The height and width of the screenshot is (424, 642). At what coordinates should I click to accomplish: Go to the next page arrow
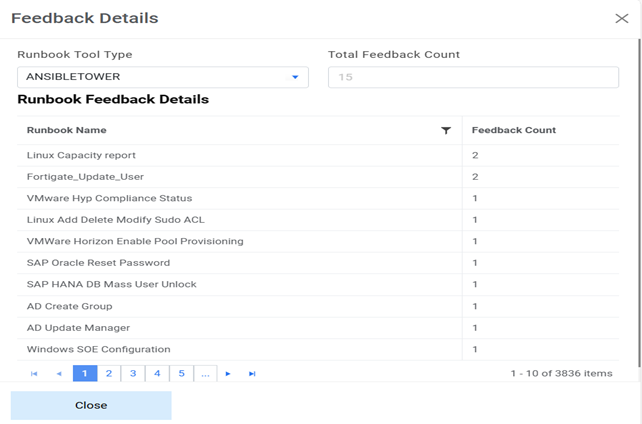229,374
